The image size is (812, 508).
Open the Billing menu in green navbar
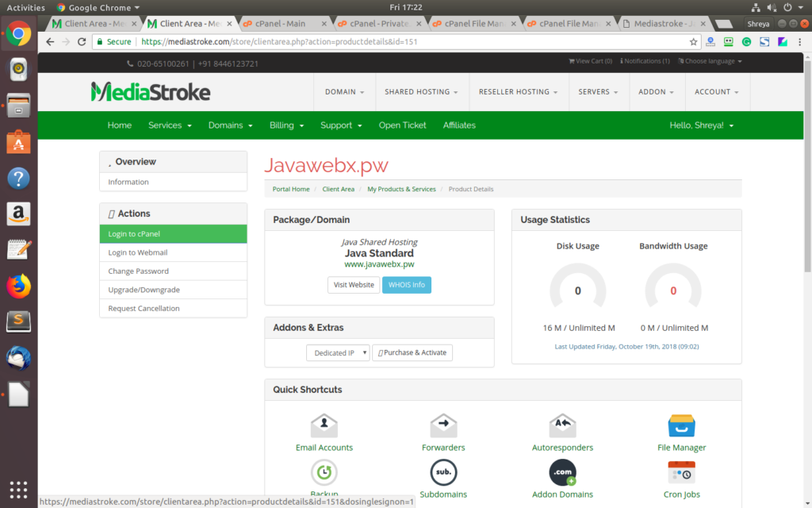click(286, 125)
